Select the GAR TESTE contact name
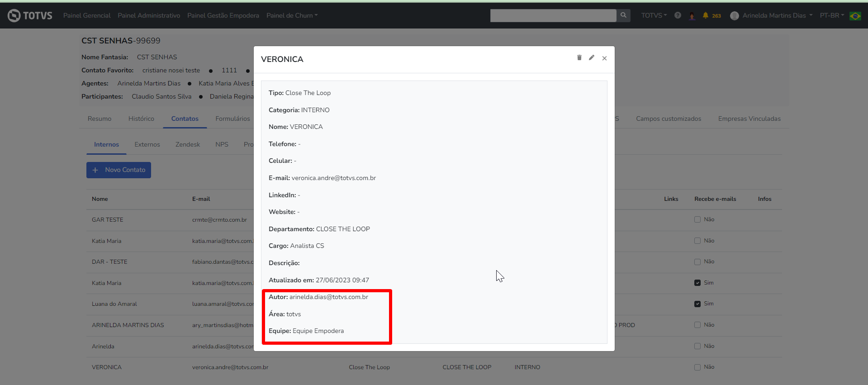The image size is (868, 385). tap(108, 220)
